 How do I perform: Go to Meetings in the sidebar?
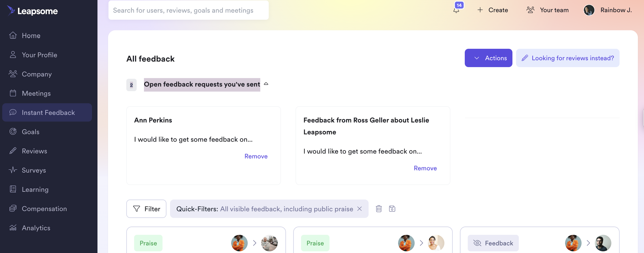(36, 93)
